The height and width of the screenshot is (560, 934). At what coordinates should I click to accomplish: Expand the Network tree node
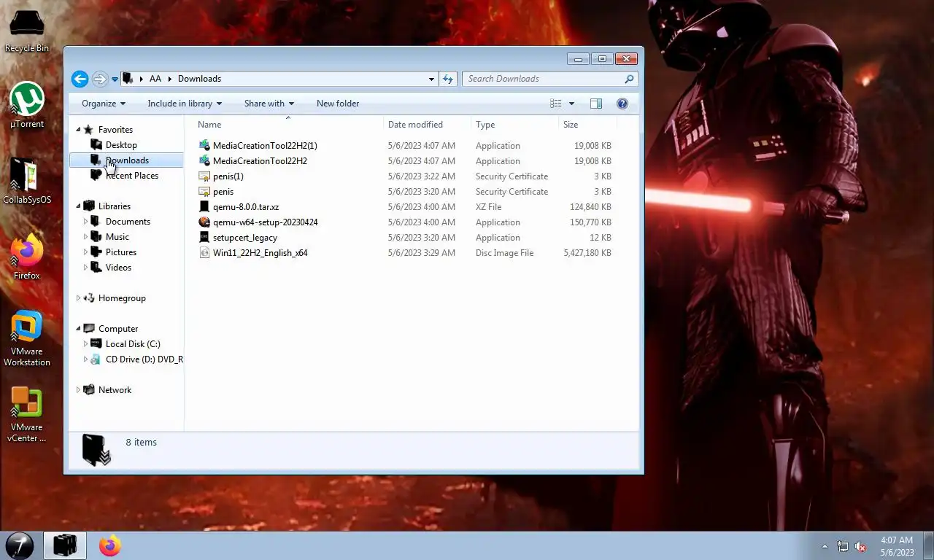[79, 390]
